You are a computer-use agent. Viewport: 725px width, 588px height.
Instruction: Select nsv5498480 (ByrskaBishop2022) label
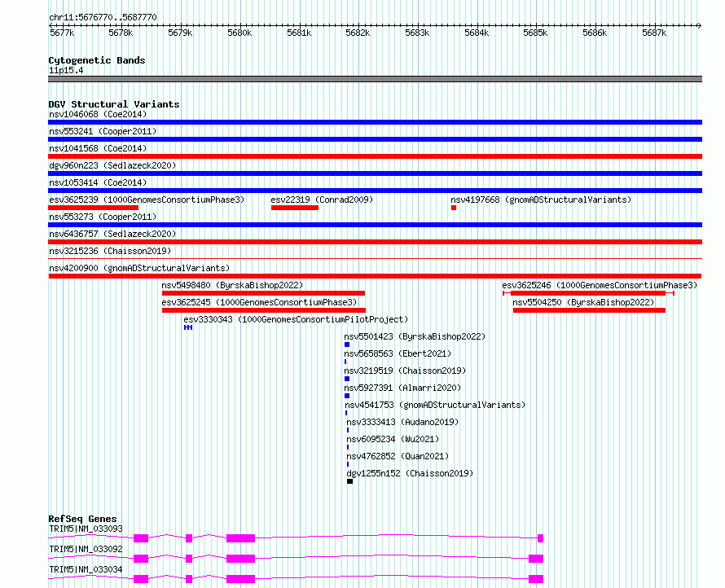232,285
